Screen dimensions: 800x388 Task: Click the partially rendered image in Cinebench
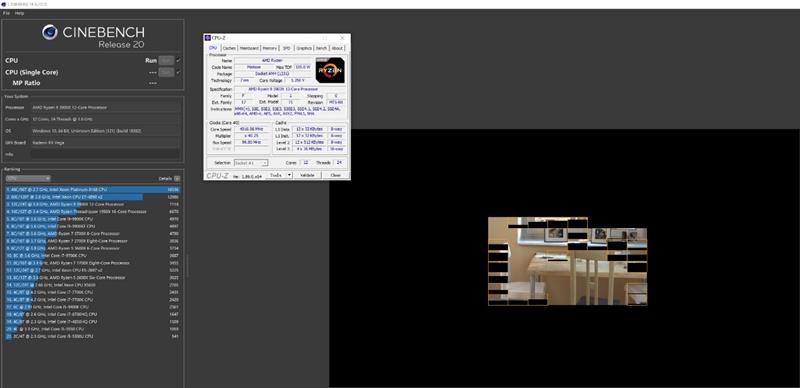[567, 261]
